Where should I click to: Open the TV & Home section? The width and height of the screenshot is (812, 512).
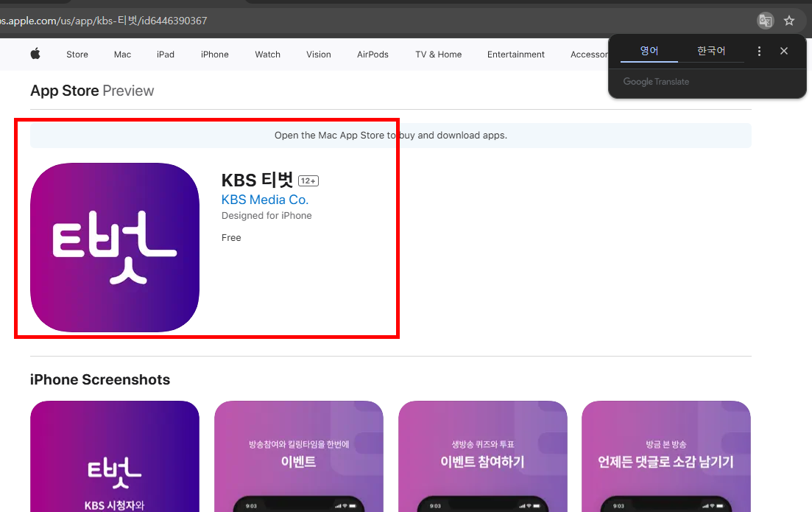tap(438, 54)
